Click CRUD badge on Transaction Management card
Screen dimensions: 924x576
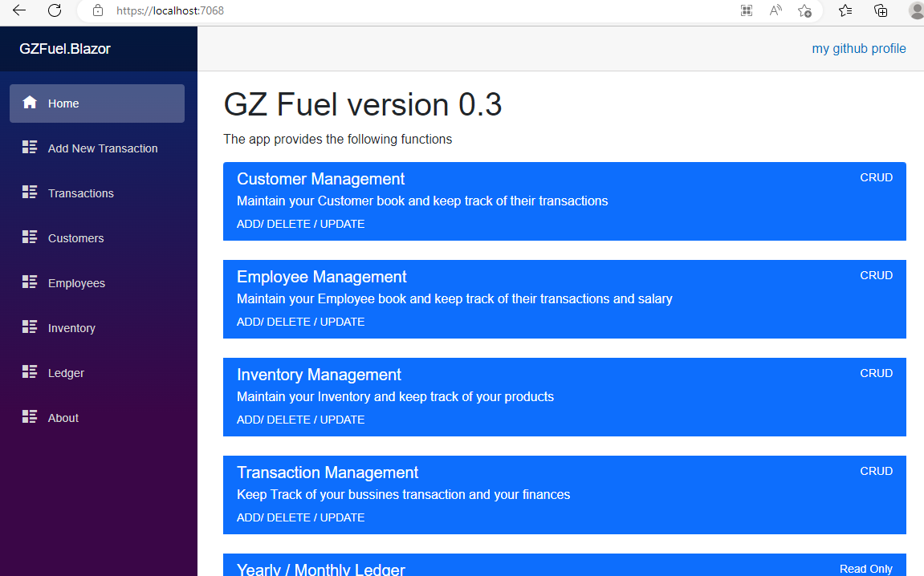[877, 471]
